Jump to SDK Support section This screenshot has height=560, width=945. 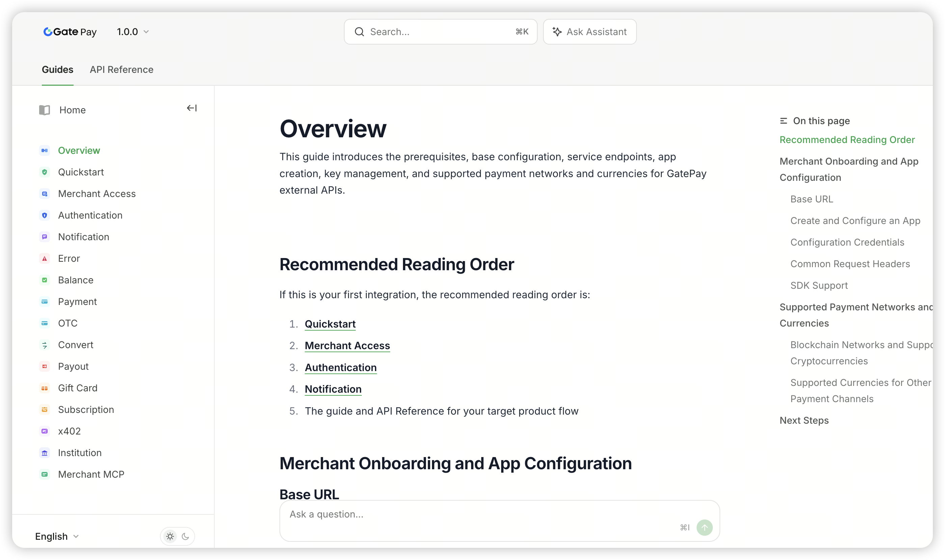(x=819, y=285)
